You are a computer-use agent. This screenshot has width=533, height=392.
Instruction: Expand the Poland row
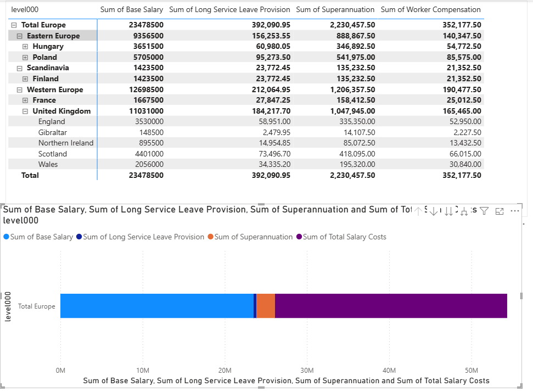[25, 58]
